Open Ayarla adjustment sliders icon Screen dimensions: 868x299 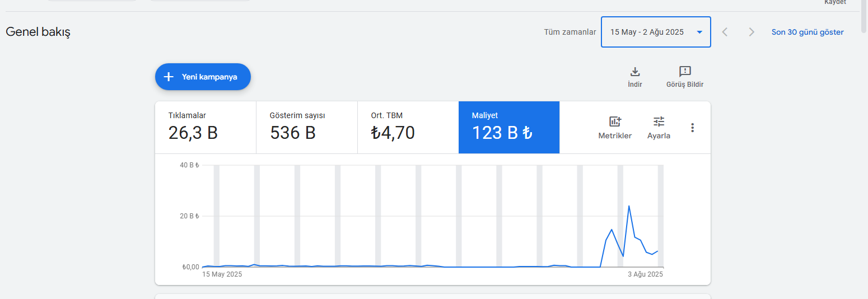point(659,128)
